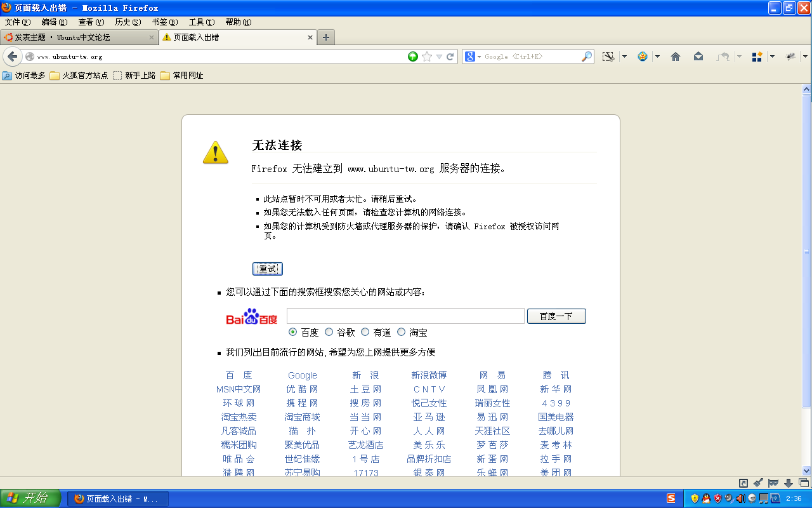The image size is (812, 508).
Task: Click the Windows 开始 start button
Action: [30, 498]
